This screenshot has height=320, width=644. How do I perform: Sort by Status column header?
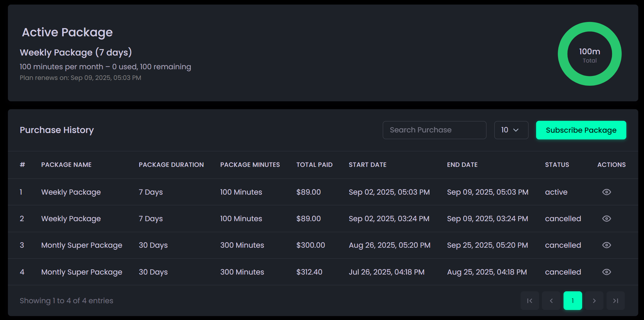[x=557, y=165]
